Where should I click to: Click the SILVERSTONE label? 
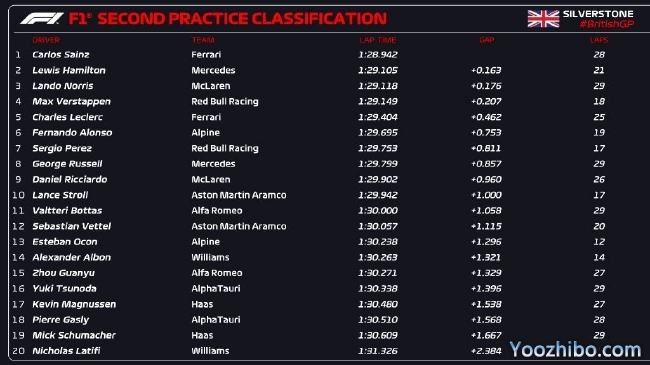pyautogui.click(x=598, y=14)
